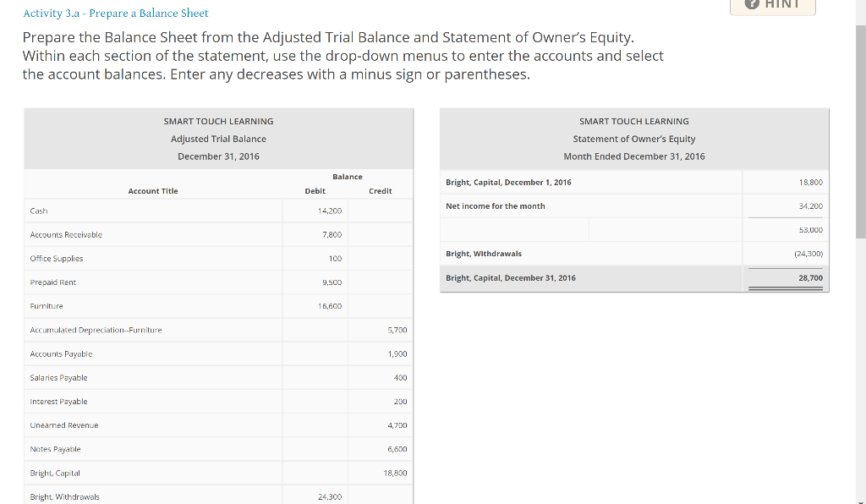Open the Activity 3.a - Prepare a Balance Sheet link
This screenshot has width=866, height=504.
click(x=115, y=13)
